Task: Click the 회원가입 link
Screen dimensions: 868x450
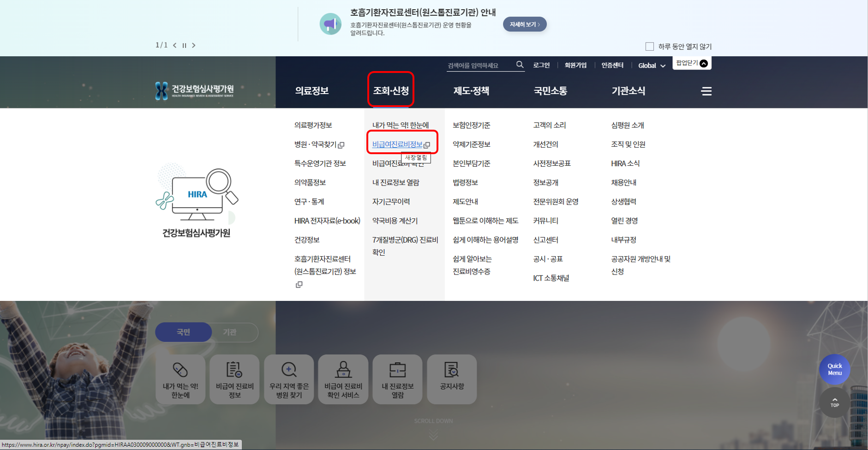Action: coord(575,65)
